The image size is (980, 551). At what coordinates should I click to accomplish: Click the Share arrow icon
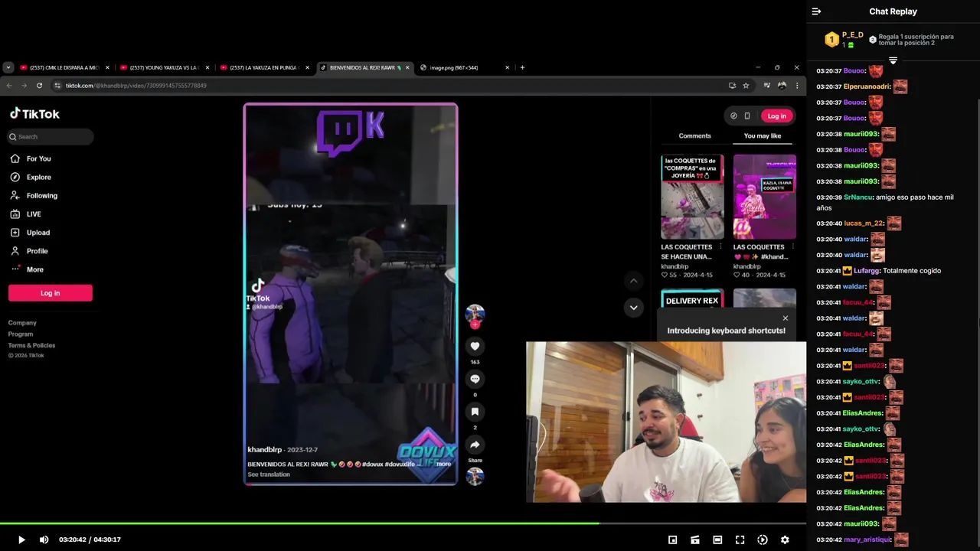coord(475,445)
